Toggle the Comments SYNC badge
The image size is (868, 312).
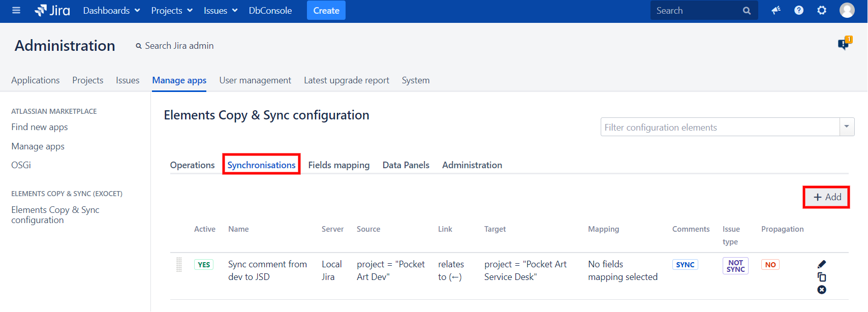click(685, 265)
